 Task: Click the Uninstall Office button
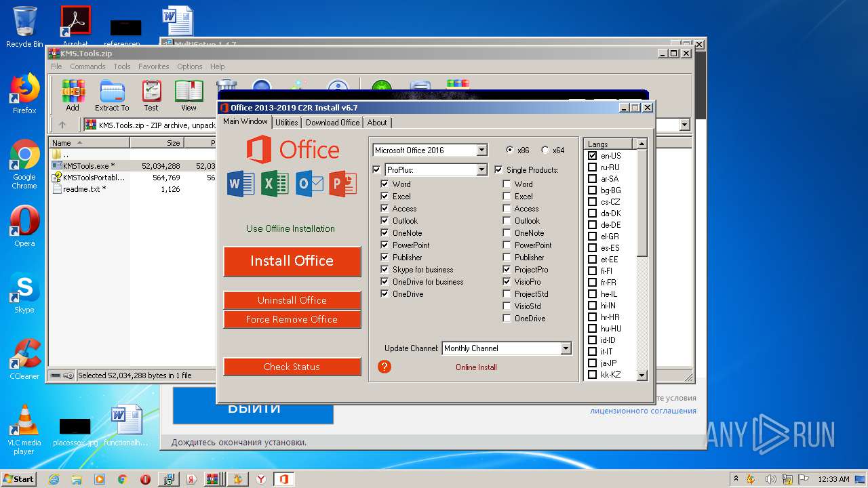click(x=292, y=300)
